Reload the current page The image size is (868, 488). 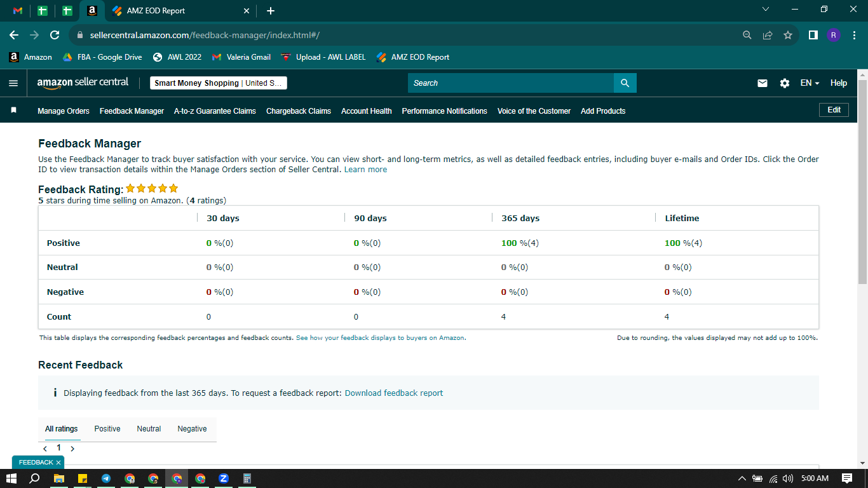[x=55, y=35]
